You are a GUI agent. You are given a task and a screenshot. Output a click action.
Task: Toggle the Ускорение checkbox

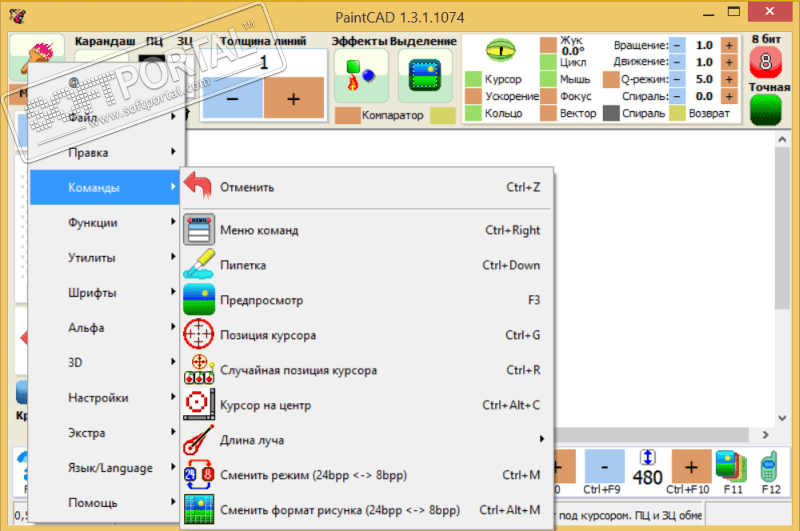pyautogui.click(x=473, y=96)
